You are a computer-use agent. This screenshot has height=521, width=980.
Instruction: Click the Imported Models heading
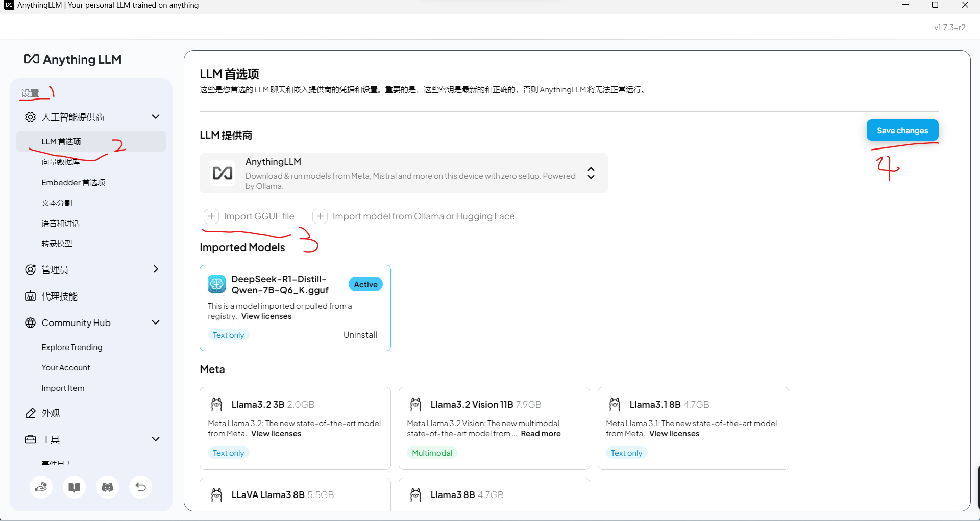(242, 247)
